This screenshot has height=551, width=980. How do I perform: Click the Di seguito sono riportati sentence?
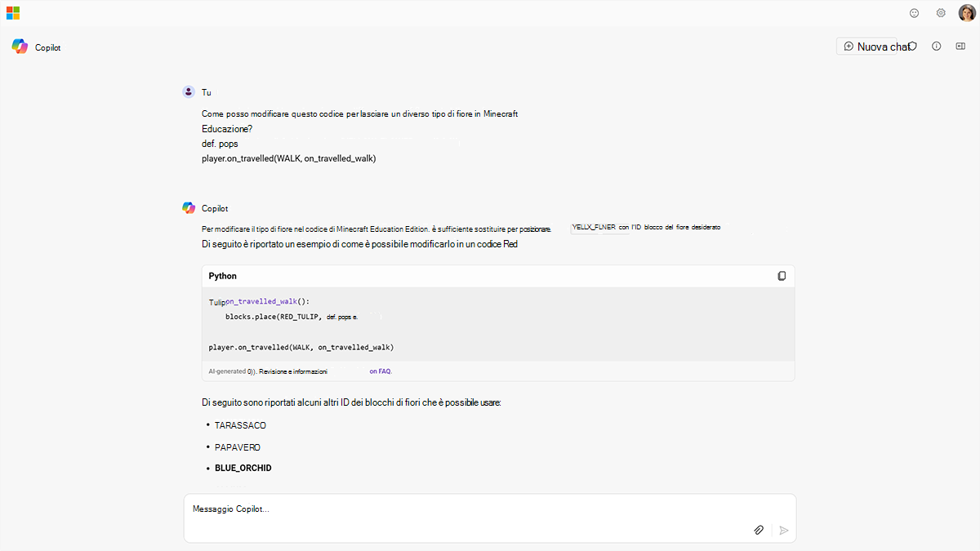click(351, 402)
